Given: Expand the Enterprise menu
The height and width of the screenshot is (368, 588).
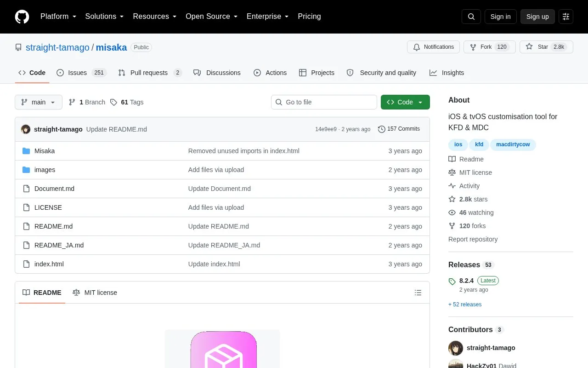Looking at the screenshot, I should coord(268,17).
